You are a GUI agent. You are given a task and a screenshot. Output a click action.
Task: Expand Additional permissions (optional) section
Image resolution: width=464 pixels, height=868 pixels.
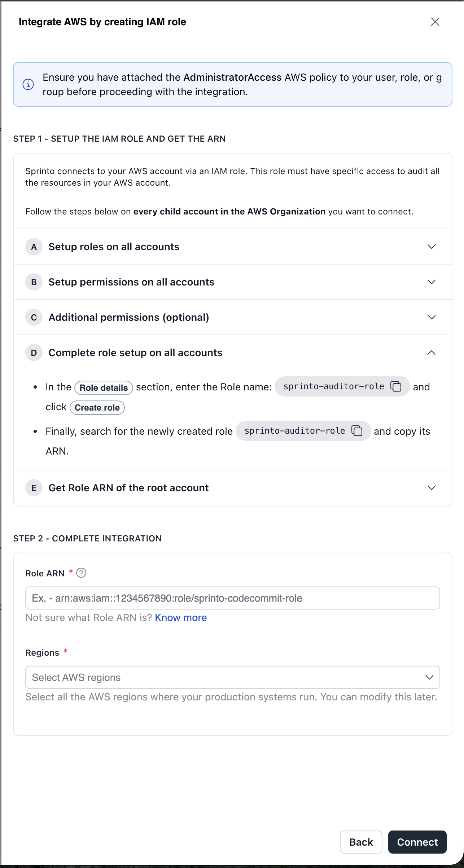(x=431, y=317)
